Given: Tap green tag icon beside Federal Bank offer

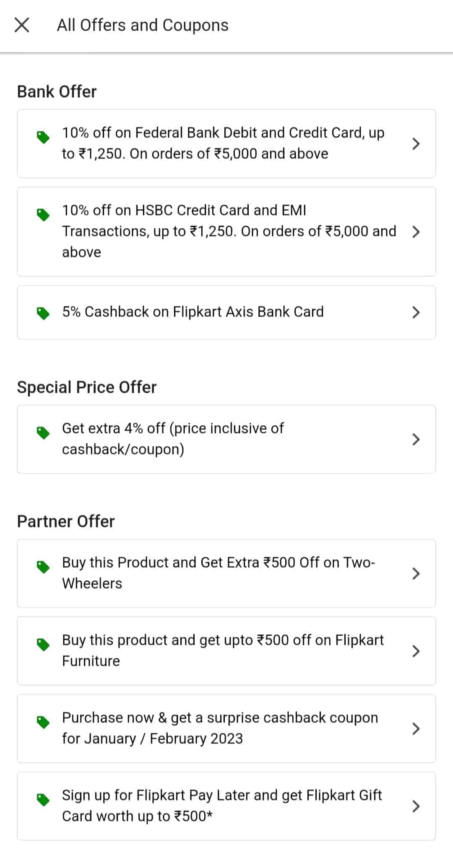Looking at the screenshot, I should (43, 137).
